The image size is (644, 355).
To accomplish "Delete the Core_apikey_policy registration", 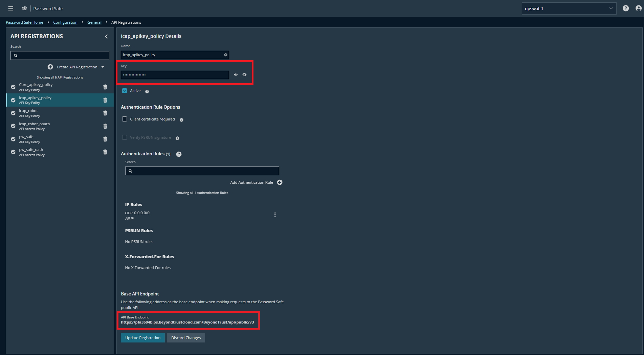I will (105, 87).
